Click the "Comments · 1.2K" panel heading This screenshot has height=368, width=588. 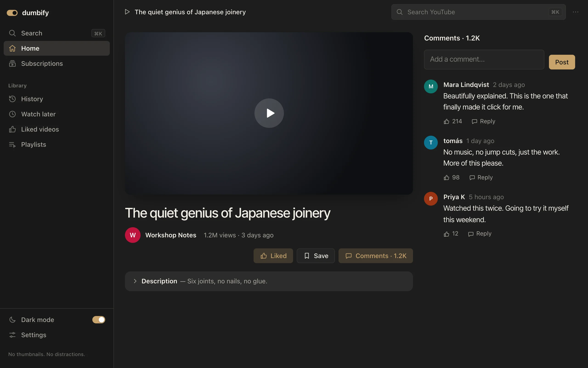coord(452,38)
